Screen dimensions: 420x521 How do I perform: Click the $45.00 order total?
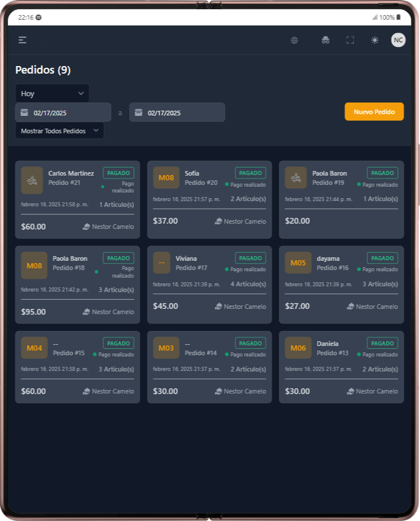point(165,306)
